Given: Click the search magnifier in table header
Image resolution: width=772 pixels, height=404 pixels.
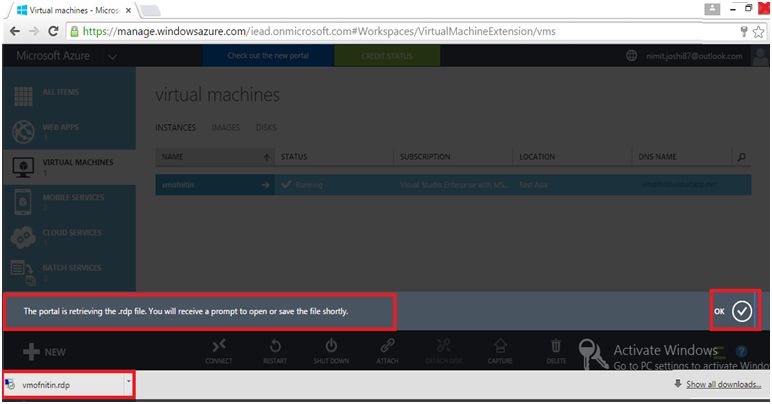Looking at the screenshot, I should [741, 157].
